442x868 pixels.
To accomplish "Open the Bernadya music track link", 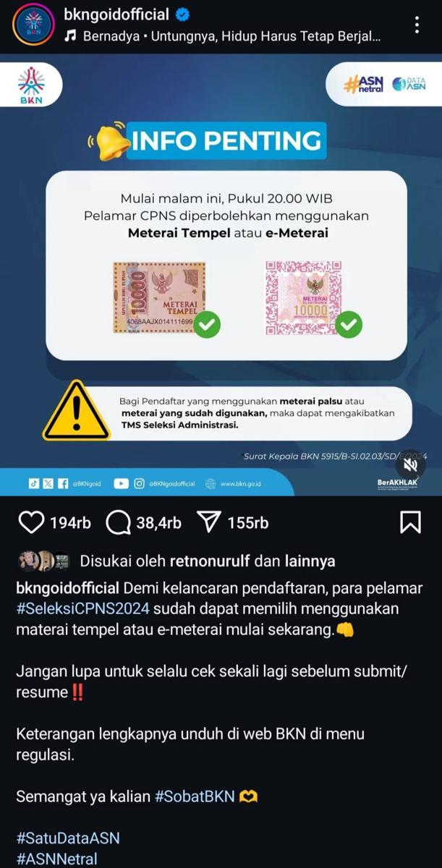I will point(231,35).
